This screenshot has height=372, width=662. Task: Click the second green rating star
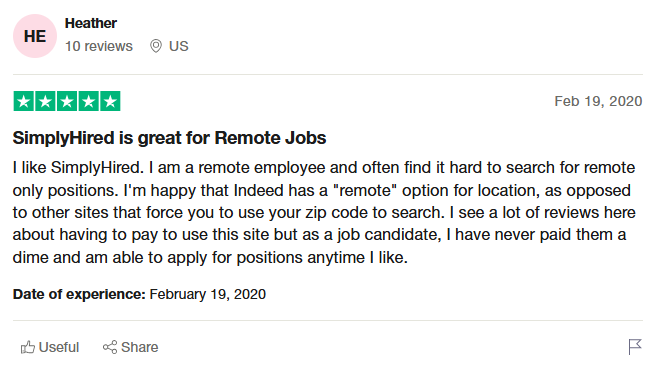coord(45,101)
